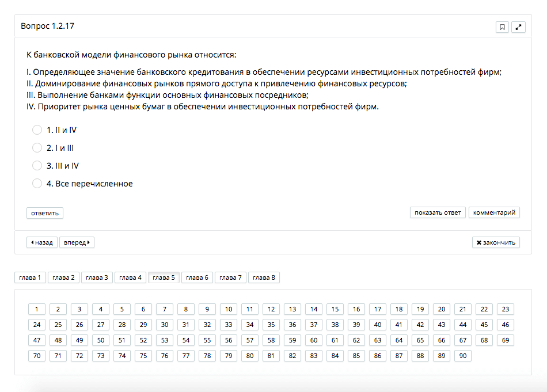Open question number 1 in grid
547x392 pixels.
coord(37,309)
